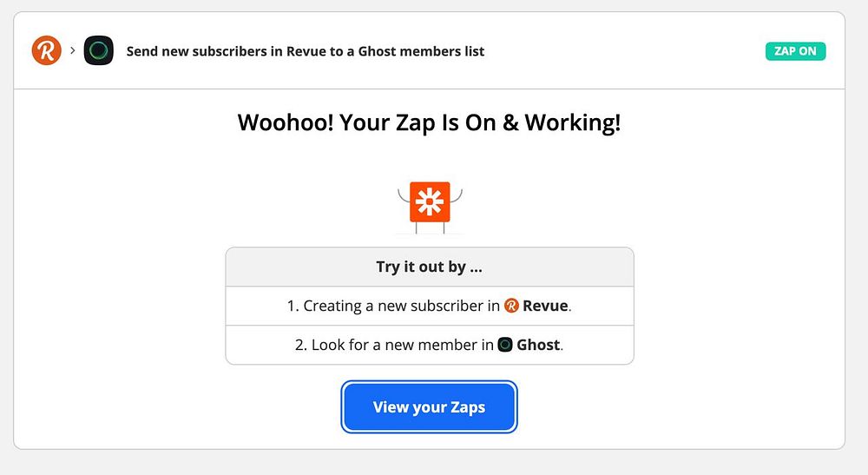Viewport: 868px width, 475px height.
Task: Click the step number "1." in the list
Action: (x=293, y=306)
